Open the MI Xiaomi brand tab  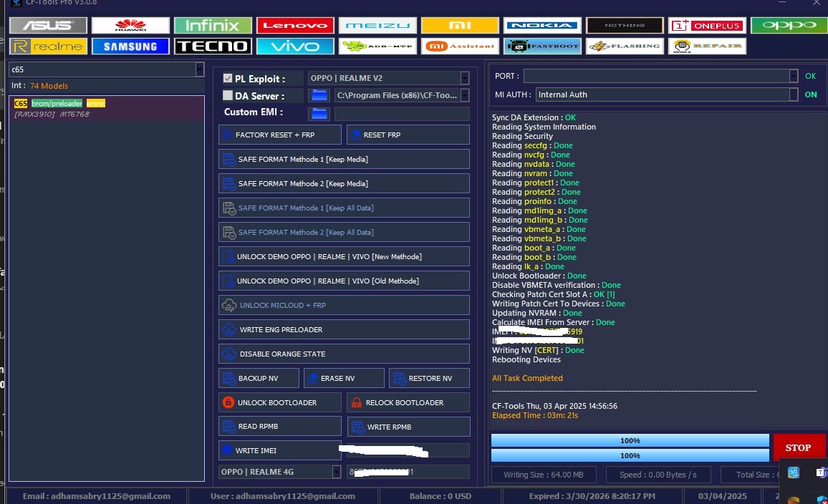(x=460, y=25)
